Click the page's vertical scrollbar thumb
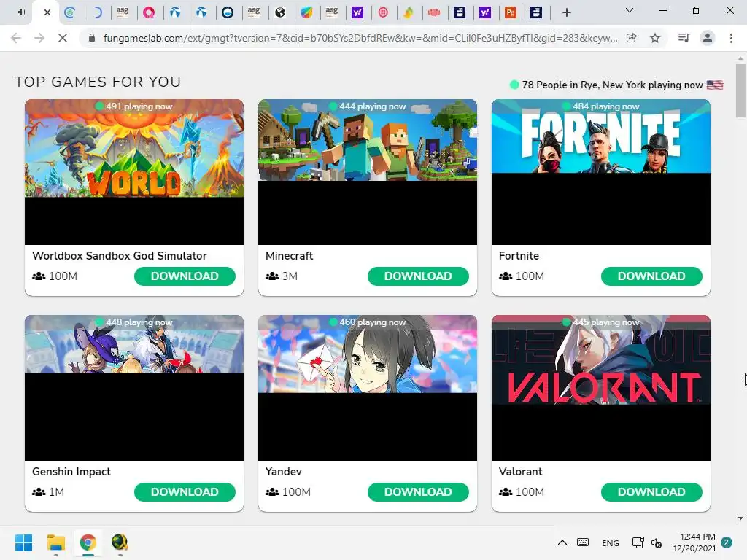Screen dimensions: 747x560 pos(740,90)
